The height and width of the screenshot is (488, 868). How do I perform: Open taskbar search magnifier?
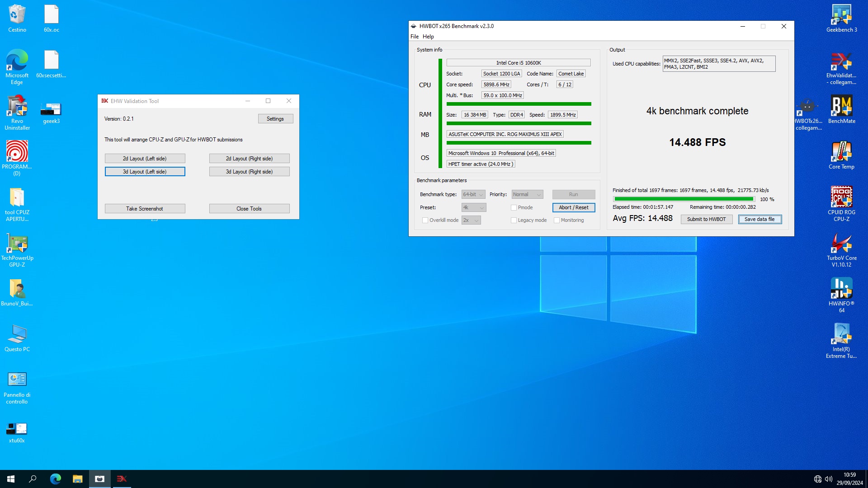(x=33, y=479)
